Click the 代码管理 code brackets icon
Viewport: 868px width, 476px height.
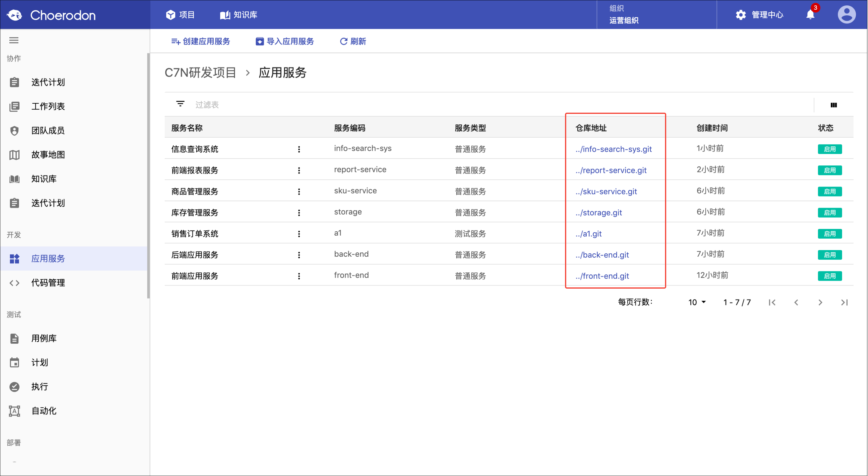[14, 283]
